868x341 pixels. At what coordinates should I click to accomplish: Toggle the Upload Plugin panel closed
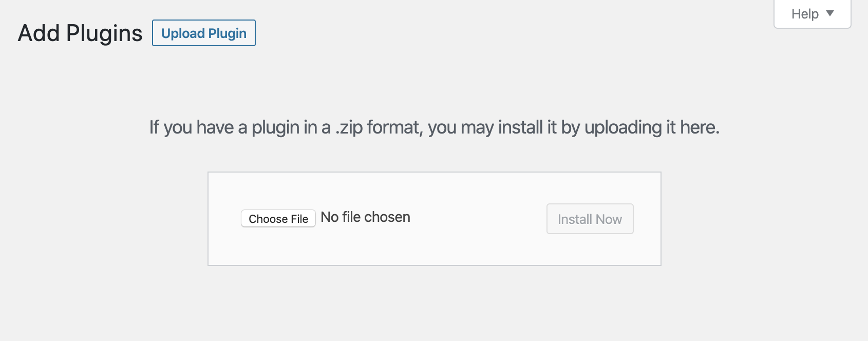[x=204, y=33]
